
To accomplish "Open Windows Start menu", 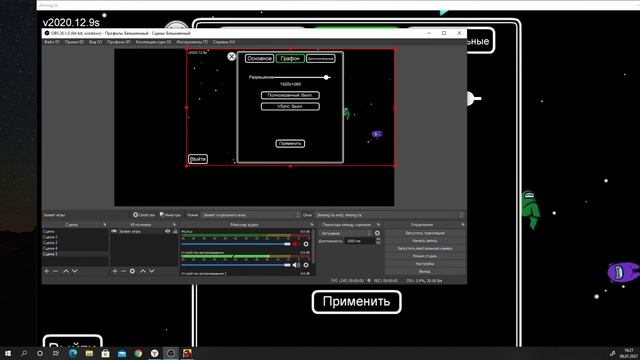I will tap(8, 353).
